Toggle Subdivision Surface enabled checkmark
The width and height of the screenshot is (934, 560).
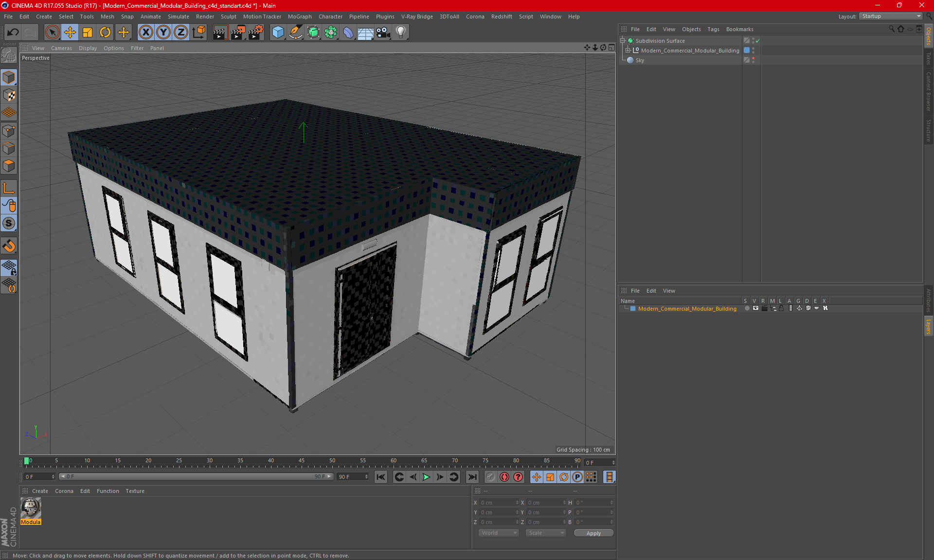pos(757,41)
